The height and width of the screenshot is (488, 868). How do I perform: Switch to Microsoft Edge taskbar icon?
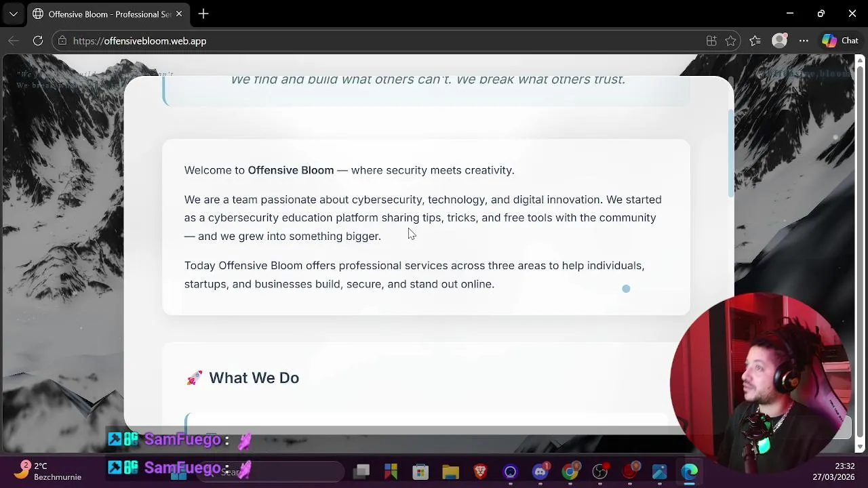690,471
